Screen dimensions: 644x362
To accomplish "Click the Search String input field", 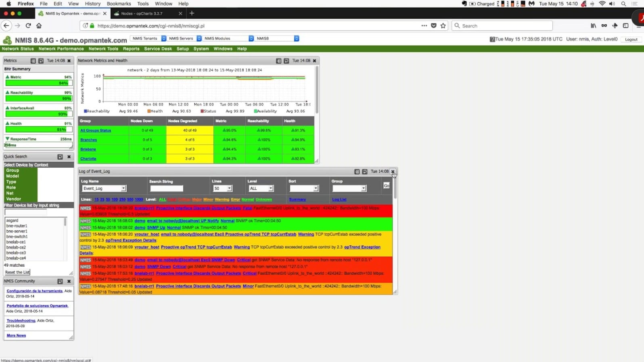I will point(167,188).
